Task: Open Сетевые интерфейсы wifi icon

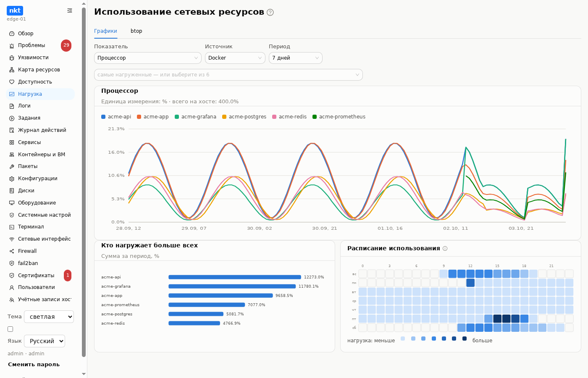Action: pos(12,239)
